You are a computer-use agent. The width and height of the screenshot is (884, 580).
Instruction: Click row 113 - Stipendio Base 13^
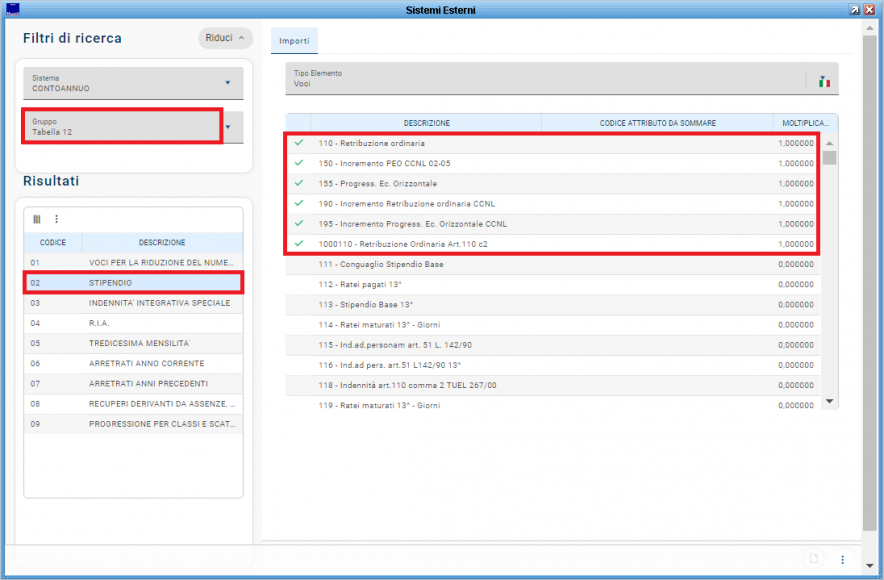pos(552,304)
